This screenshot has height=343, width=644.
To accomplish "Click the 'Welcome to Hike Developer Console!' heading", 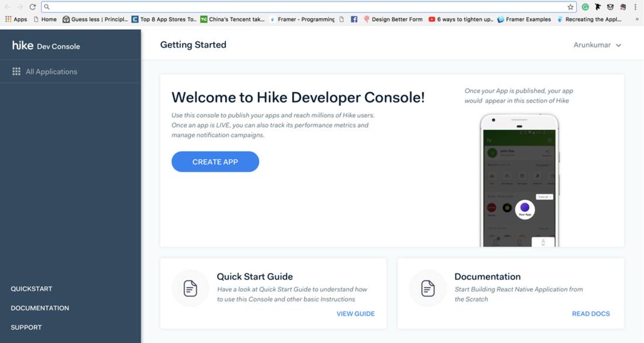I will [x=298, y=97].
